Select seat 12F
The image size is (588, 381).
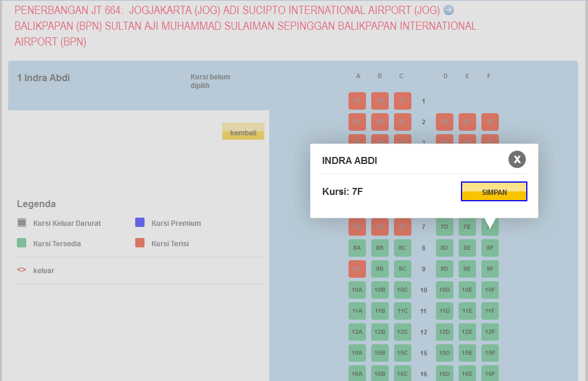(489, 331)
